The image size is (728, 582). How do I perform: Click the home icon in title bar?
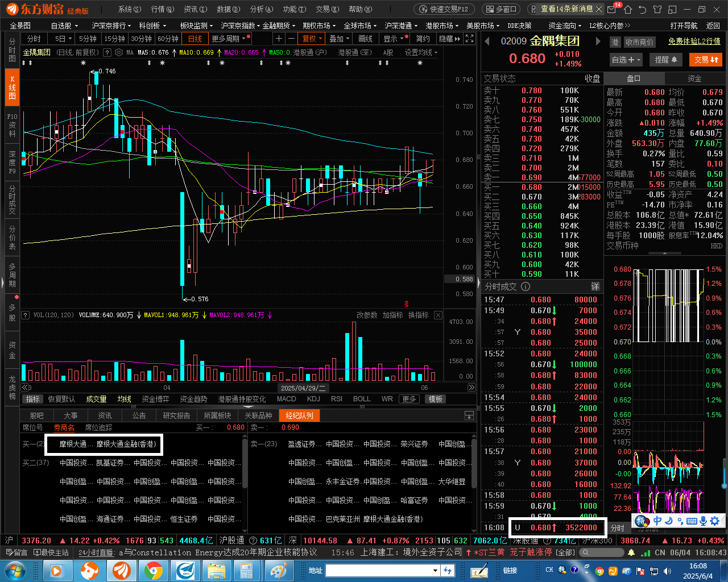[x=627, y=9]
